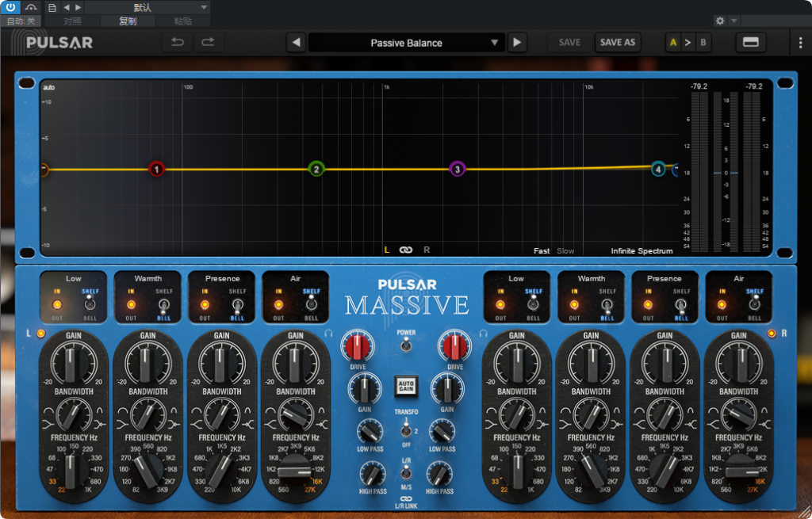The image size is (812, 519).
Task: Toggle the left channel L LED
Action: 41,334
